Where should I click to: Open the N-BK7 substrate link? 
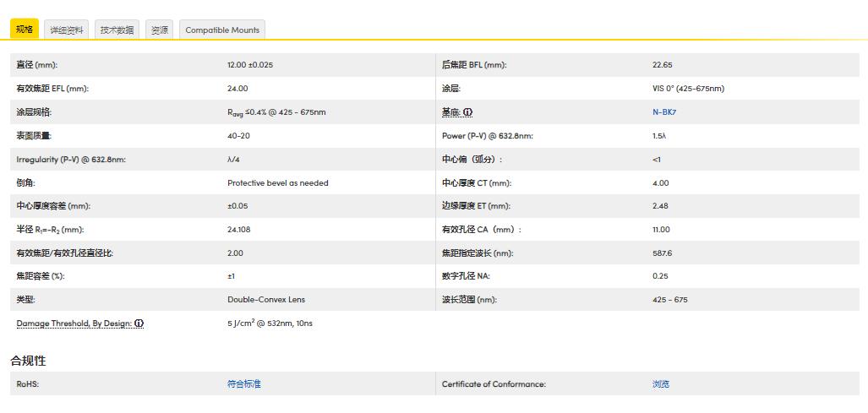click(x=663, y=112)
